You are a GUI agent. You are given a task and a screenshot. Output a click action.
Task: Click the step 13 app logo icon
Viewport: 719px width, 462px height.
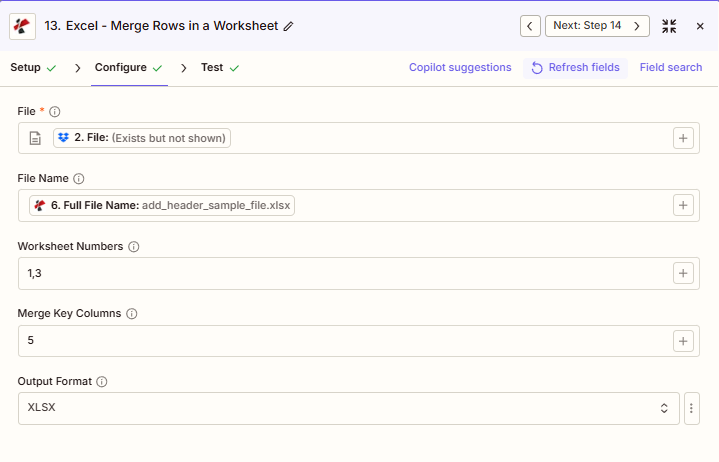[x=22, y=26]
